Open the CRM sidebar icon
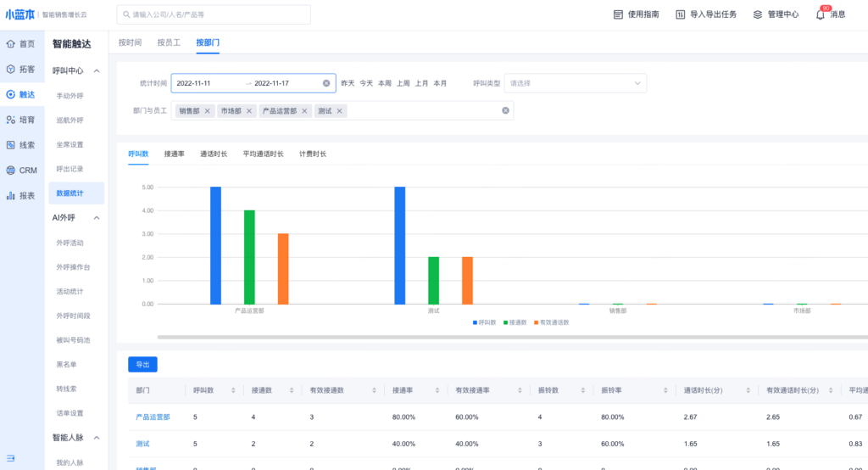Screen dimensions: 868x470 click(x=11, y=171)
